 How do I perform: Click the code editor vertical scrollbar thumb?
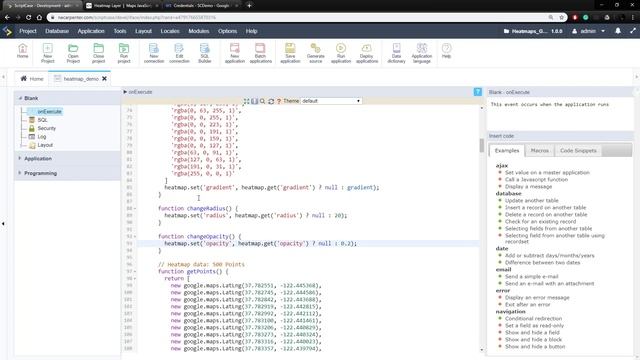coord(482,145)
